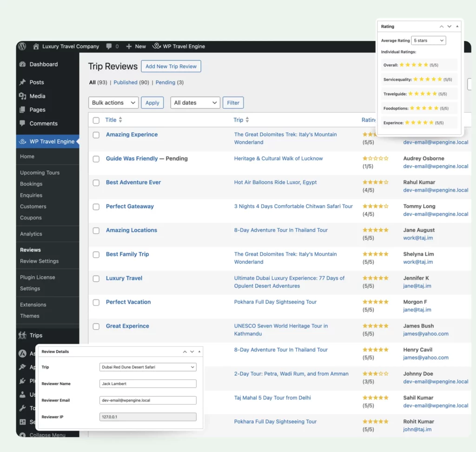Click james@yahoo.com email of James Bush
This screenshot has width=476, height=452.
tap(426, 333)
